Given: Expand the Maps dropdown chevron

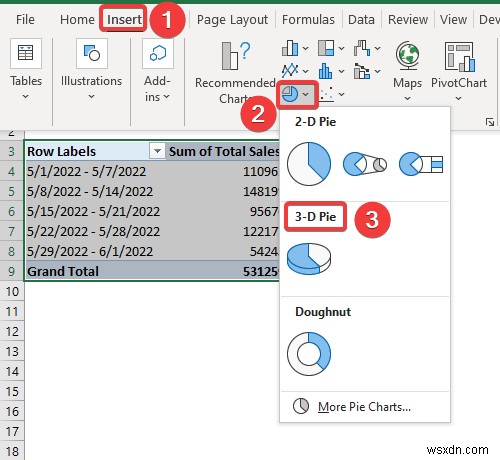Looking at the screenshot, I should point(407,99).
